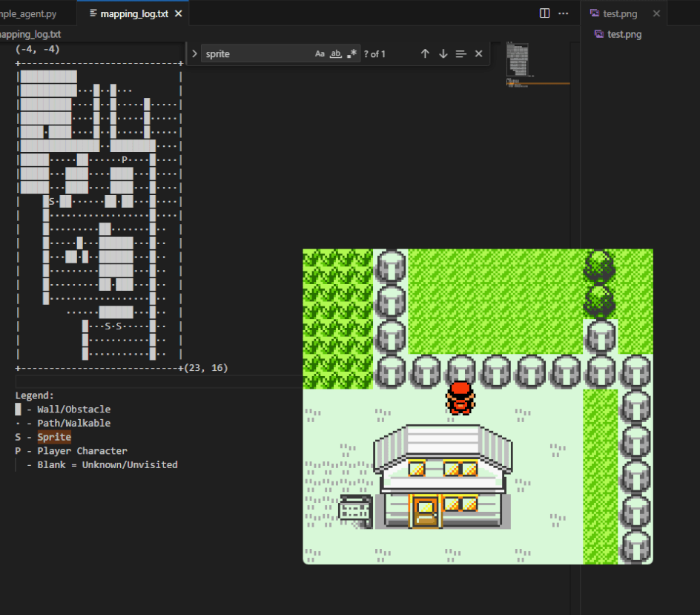Click mapping_log.txt breadcrumb path

coord(31,34)
